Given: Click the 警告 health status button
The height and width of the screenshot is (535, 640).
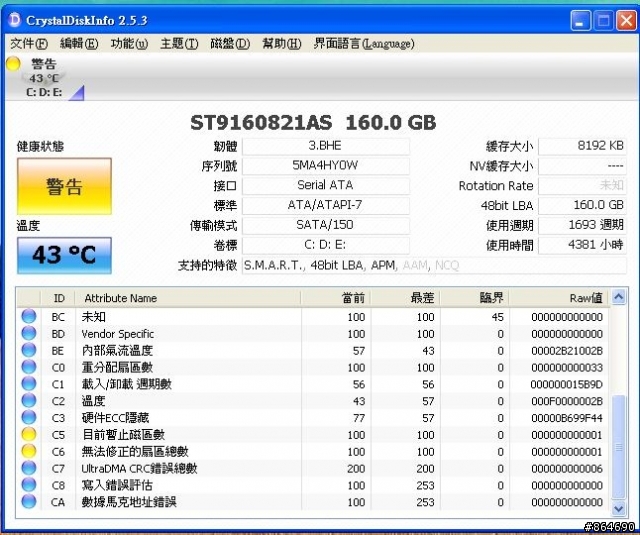Looking at the screenshot, I should click(x=64, y=186).
